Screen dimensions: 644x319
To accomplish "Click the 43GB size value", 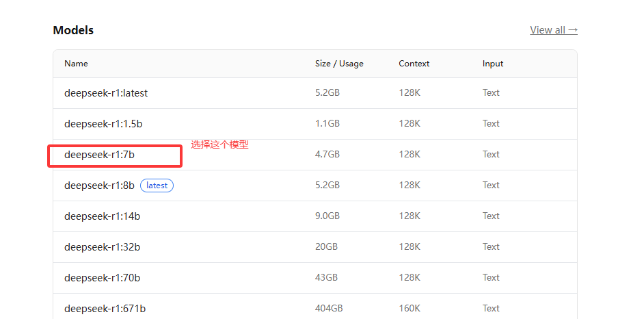I will point(326,277).
